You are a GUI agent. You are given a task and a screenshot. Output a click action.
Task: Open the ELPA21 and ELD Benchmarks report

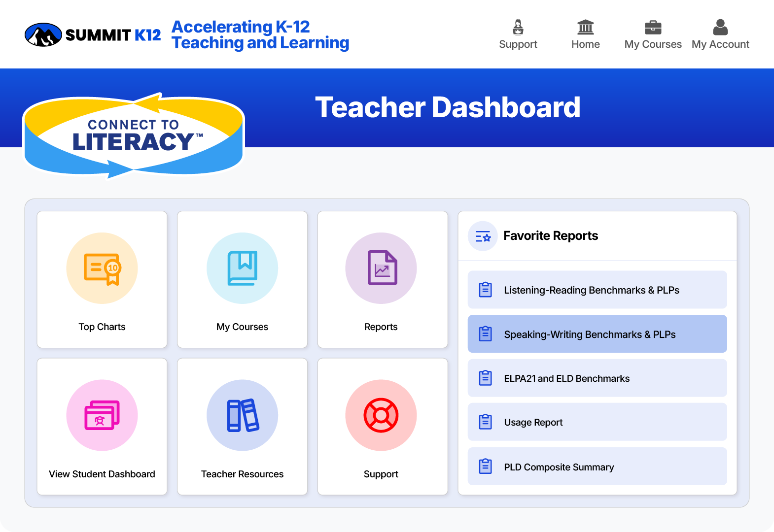[598, 378]
